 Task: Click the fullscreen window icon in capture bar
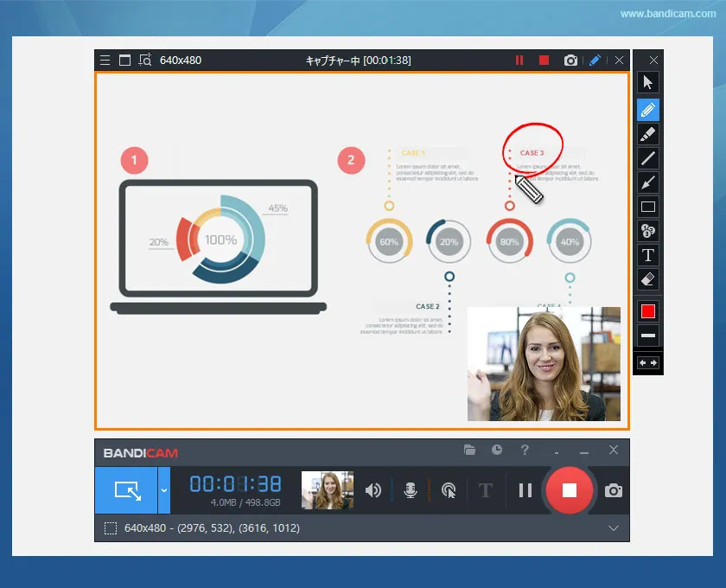[x=124, y=61]
